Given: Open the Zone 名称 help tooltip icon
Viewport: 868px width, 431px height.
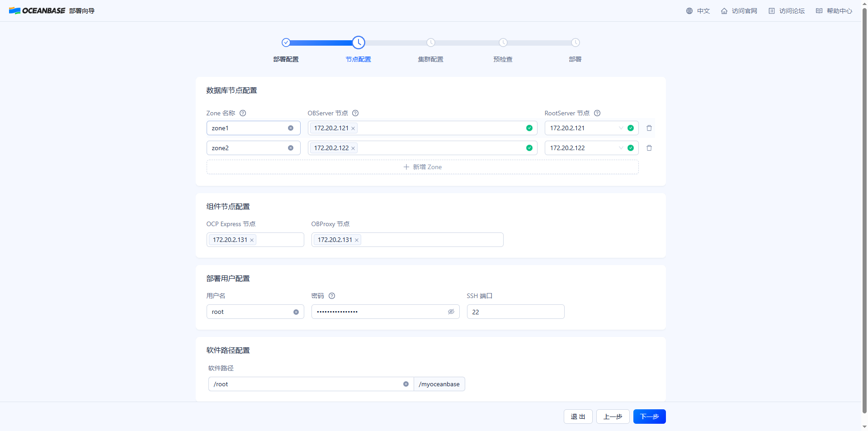Looking at the screenshot, I should (243, 113).
